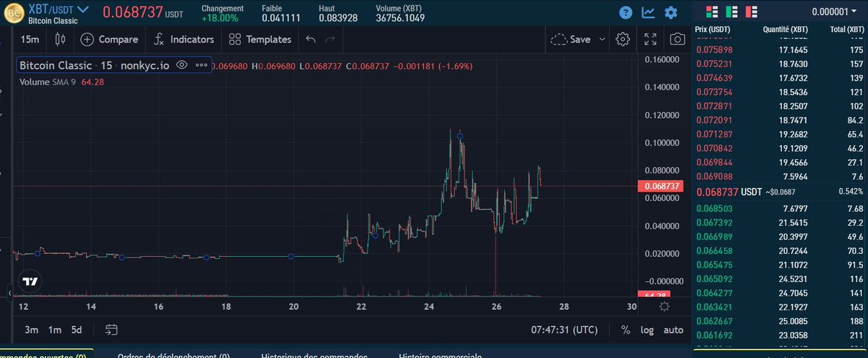Undo the last chart change
868x358 pixels.
pos(310,39)
